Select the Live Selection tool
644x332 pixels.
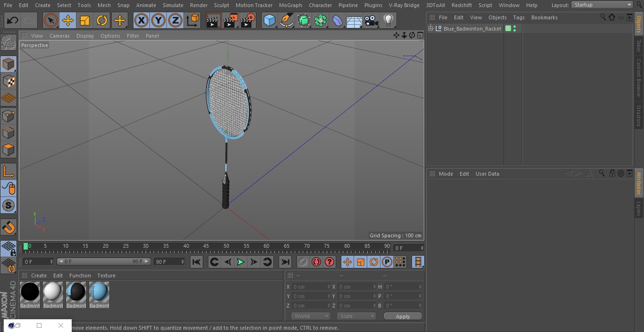point(51,20)
